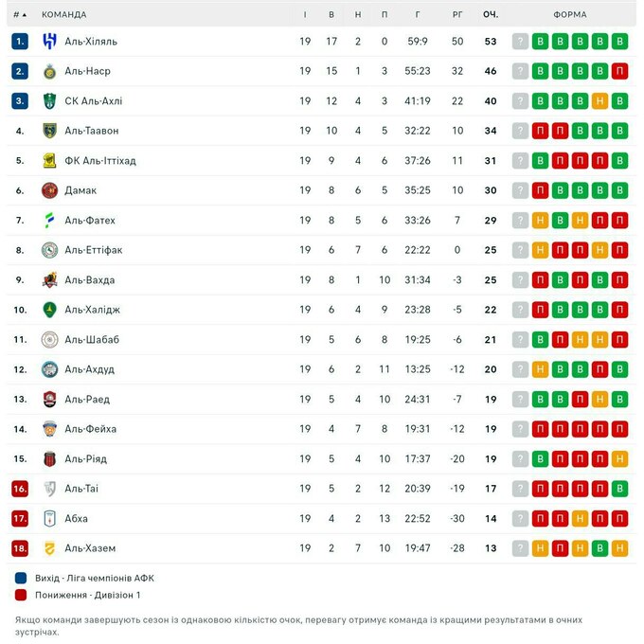
Task: Click the Аль-Наср club crest icon
Action: [x=49, y=71]
